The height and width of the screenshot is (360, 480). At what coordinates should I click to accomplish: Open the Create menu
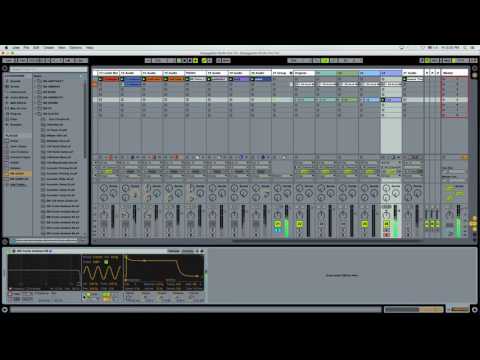49,48
